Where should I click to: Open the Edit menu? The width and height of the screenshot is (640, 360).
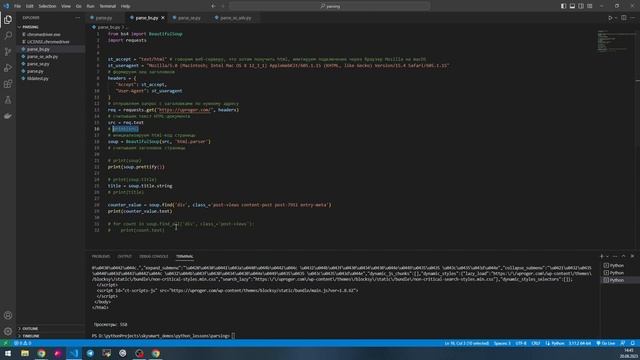tap(30, 6)
